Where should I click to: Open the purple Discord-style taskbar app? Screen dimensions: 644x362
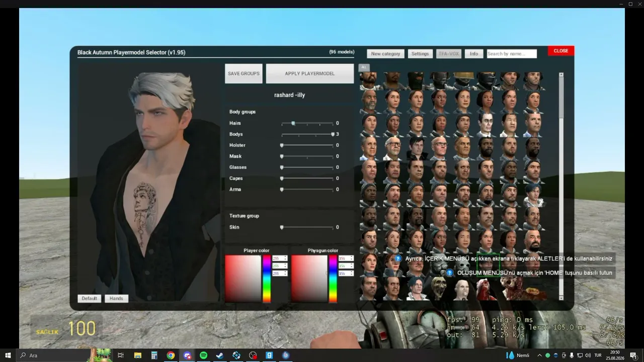click(187, 355)
